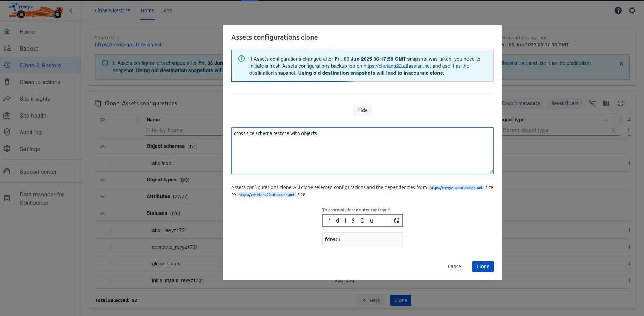Image resolution: width=644 pixels, height=316 pixels.
Task: Open Audit log in sidebar
Action: (x=30, y=132)
